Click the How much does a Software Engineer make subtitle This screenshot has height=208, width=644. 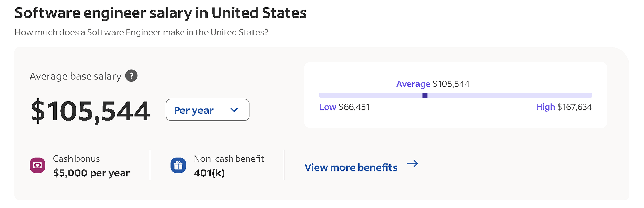pos(141,32)
